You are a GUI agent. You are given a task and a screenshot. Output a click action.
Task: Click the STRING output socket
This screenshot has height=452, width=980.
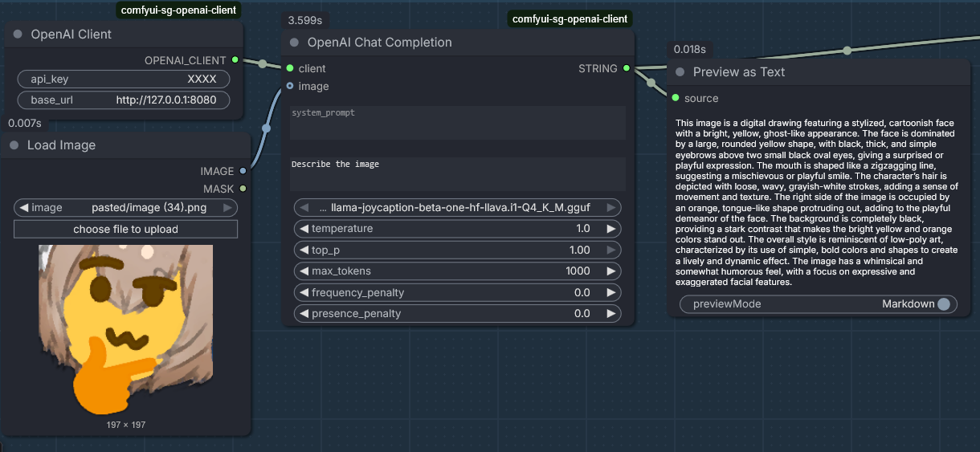coord(627,68)
